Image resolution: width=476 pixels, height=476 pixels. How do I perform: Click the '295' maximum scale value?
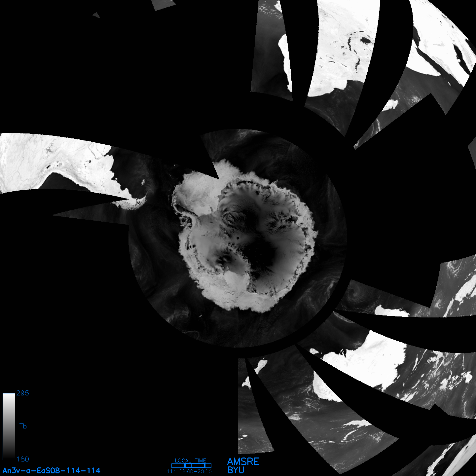(23, 393)
